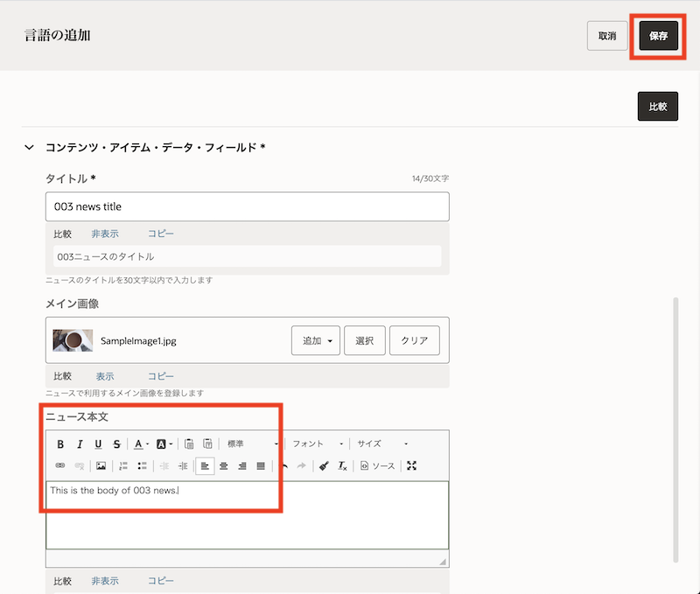Hide the news body comparison

click(x=104, y=580)
